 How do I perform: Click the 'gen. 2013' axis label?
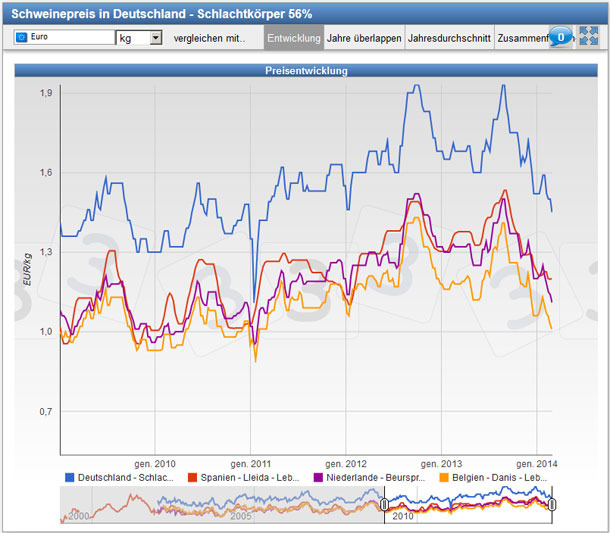441,464
